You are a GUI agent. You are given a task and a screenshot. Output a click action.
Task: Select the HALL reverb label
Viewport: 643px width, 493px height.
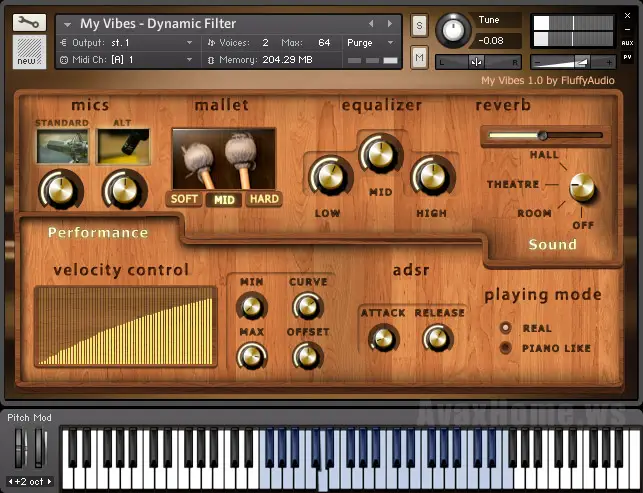point(544,155)
